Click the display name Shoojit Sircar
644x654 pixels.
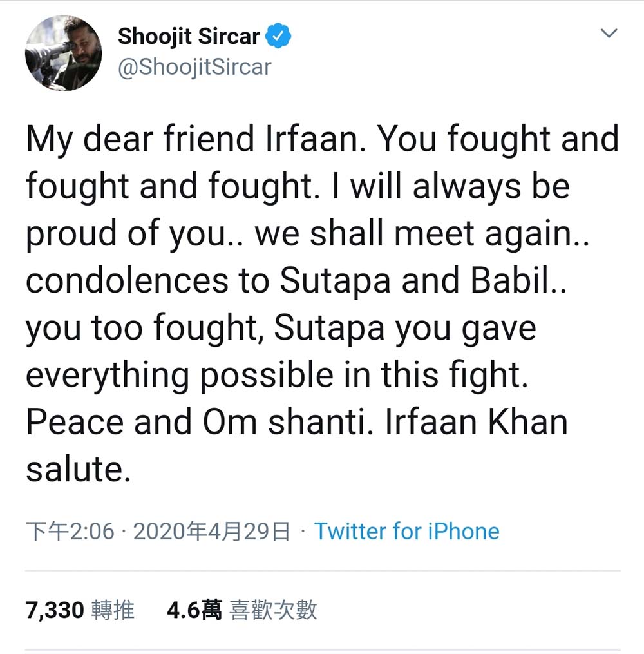(x=190, y=37)
